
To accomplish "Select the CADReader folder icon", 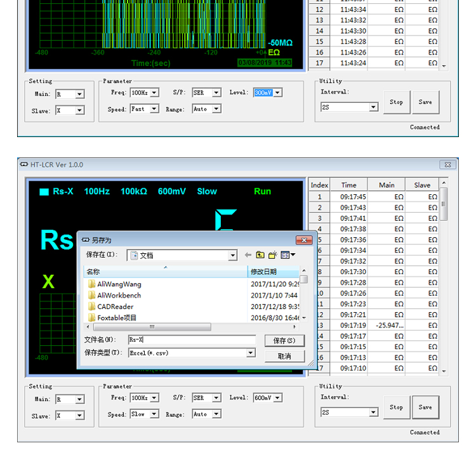I will (92, 307).
